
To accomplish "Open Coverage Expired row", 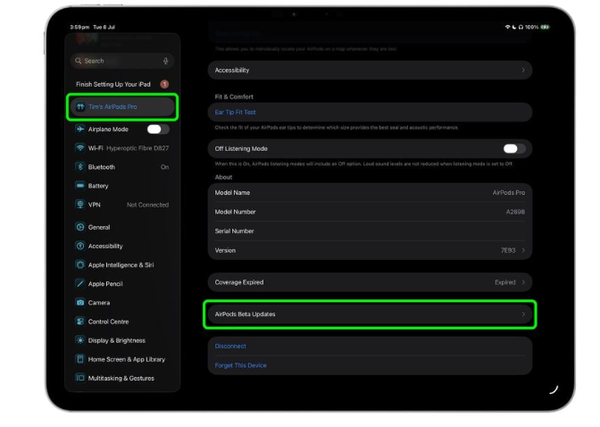I will (370, 282).
